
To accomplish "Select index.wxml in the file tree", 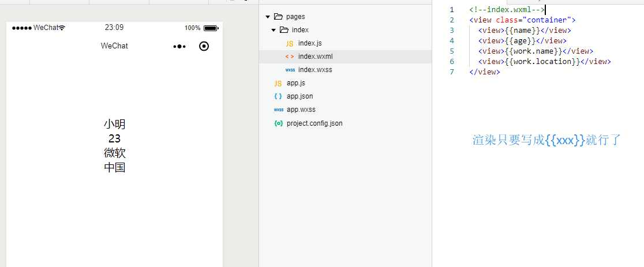I will [315, 57].
